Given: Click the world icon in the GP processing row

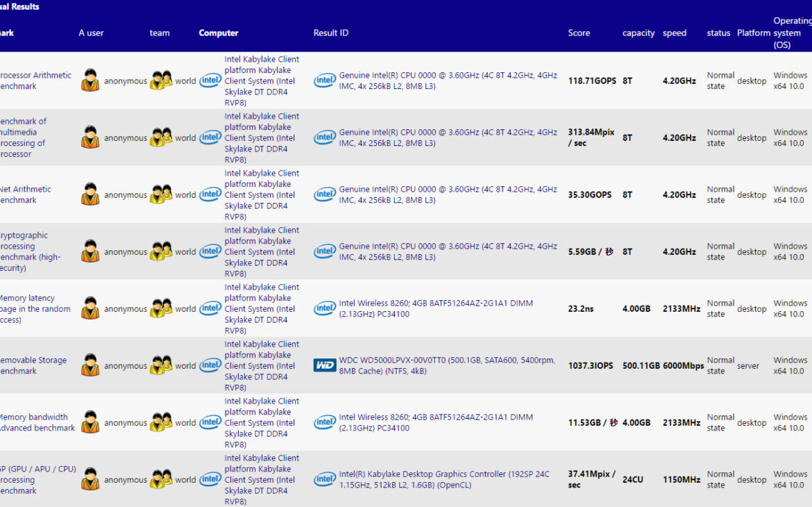Looking at the screenshot, I should (x=160, y=479).
